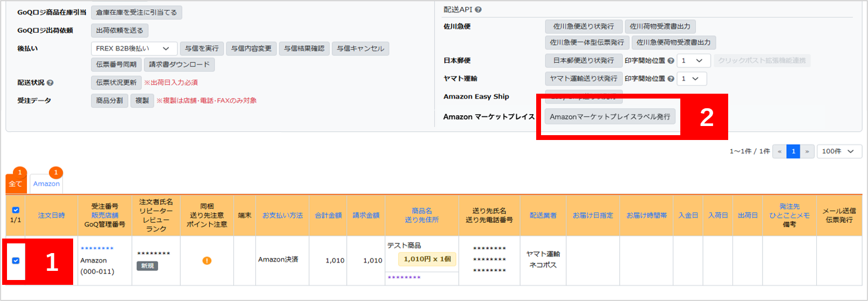Image resolution: width=868 pixels, height=301 pixels.
Task: Click orange warning icon in order row
Action: point(207,261)
